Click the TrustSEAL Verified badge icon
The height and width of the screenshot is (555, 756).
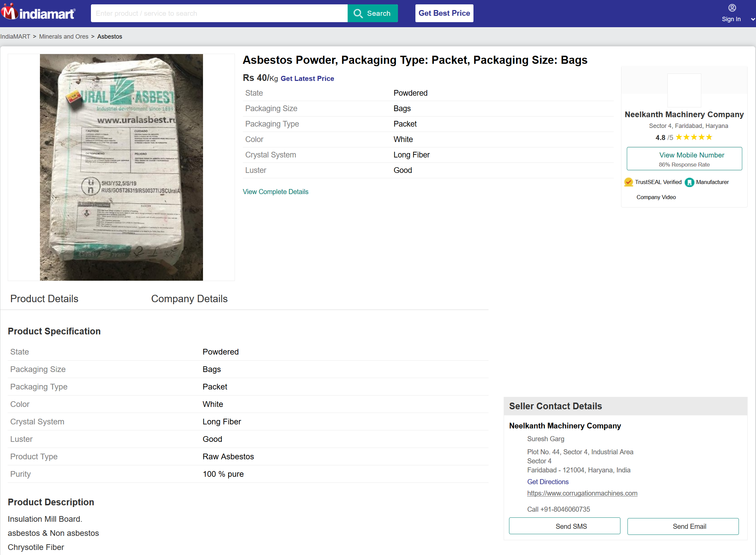click(628, 182)
